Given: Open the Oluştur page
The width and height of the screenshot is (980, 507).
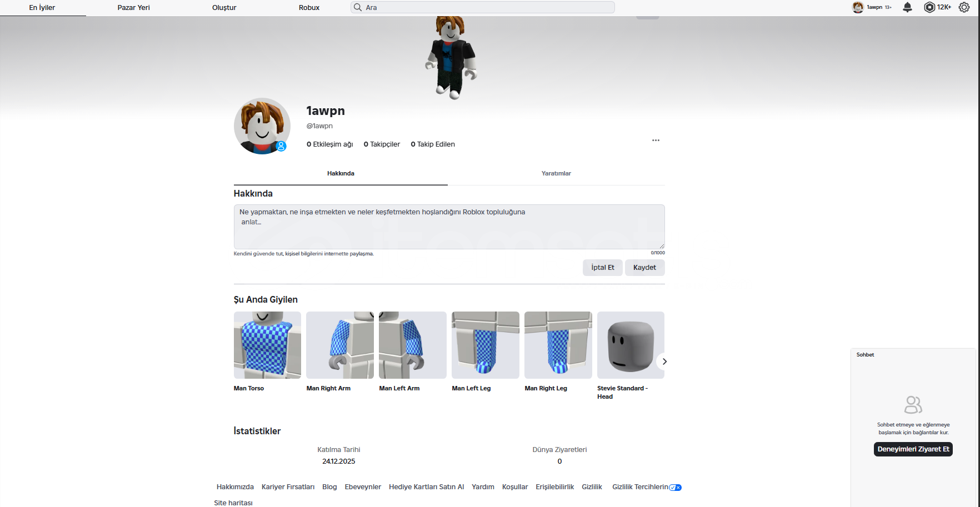Looking at the screenshot, I should click(224, 8).
